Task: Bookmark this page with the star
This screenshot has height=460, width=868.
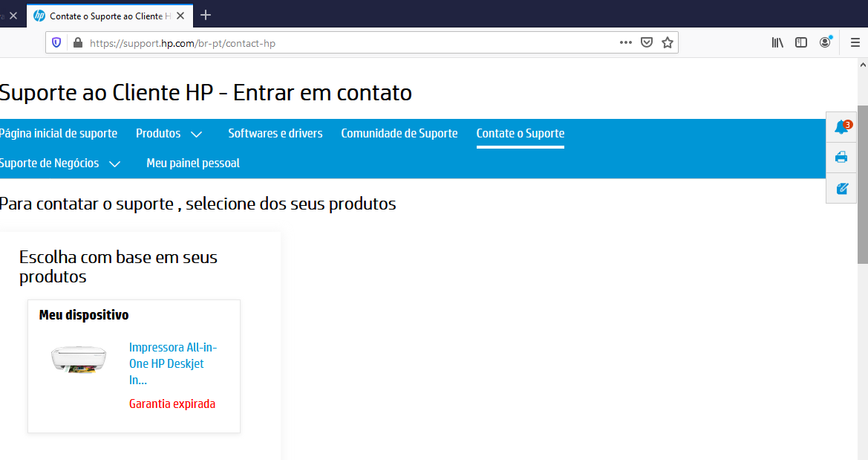Action: coord(668,42)
